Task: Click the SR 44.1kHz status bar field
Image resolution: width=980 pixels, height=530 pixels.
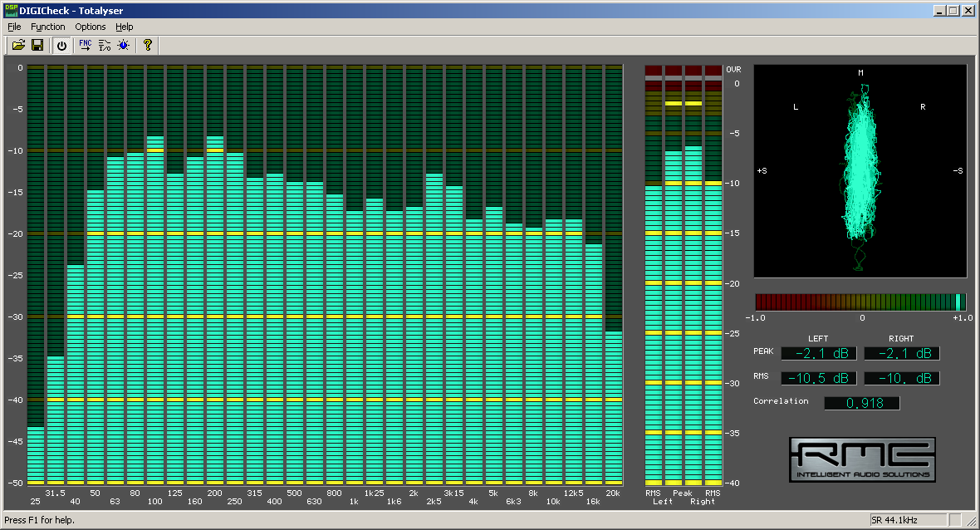Action: (908, 520)
